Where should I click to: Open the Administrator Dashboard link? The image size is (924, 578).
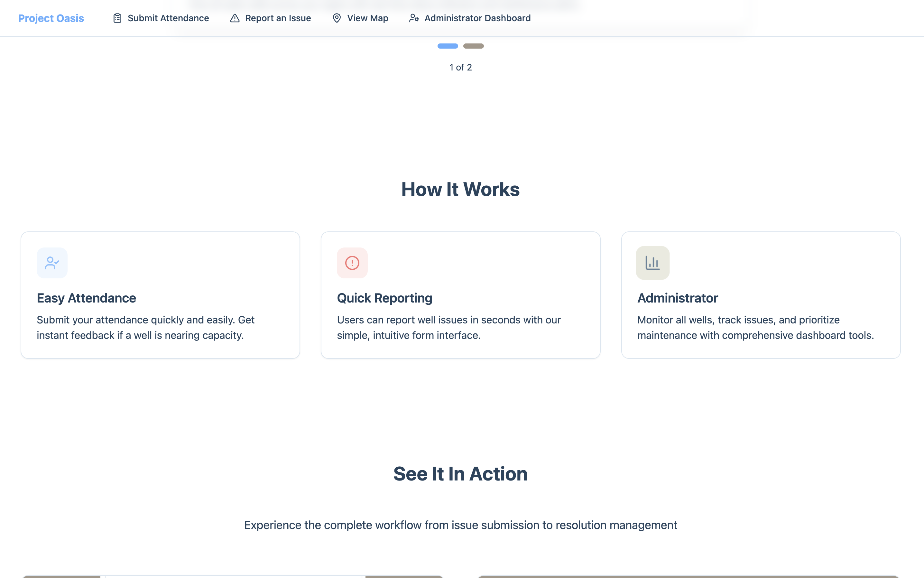pyautogui.click(x=477, y=18)
